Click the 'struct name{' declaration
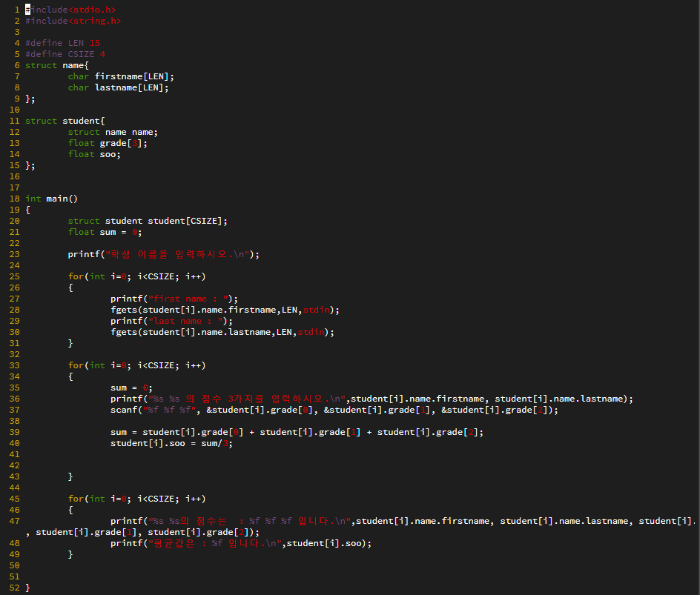700x595 pixels. 57,65
